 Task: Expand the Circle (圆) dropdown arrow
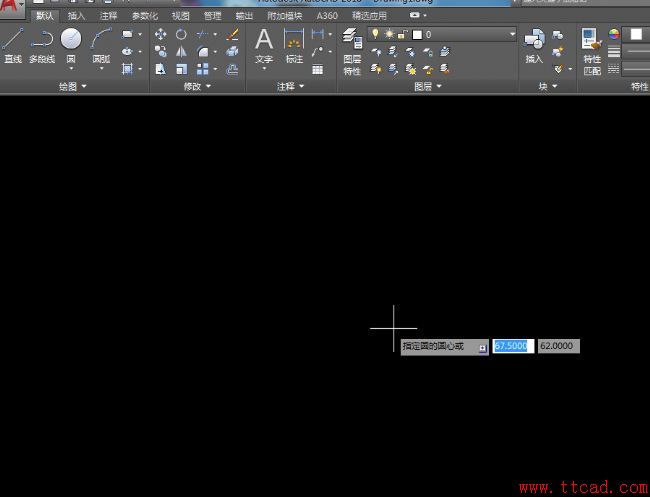pos(71,68)
